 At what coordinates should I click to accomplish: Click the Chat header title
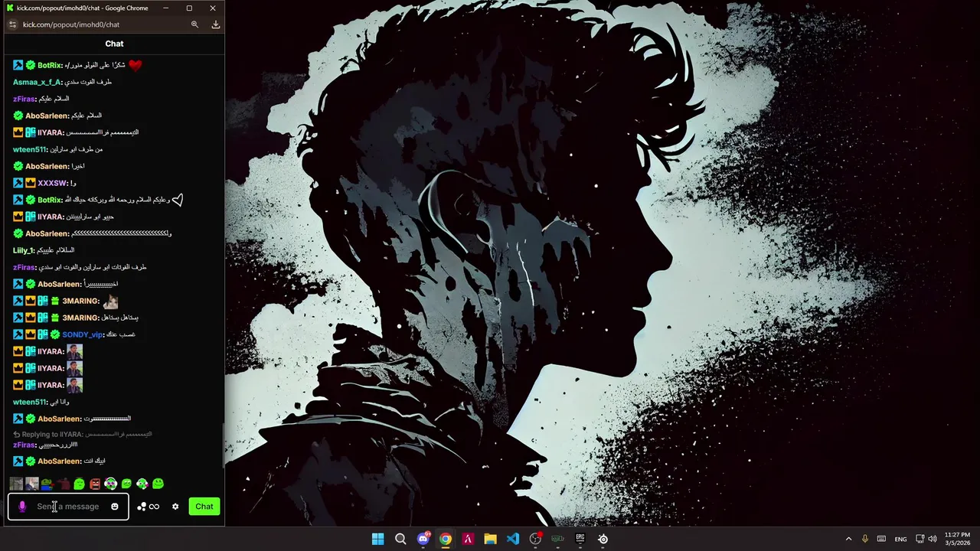114,44
